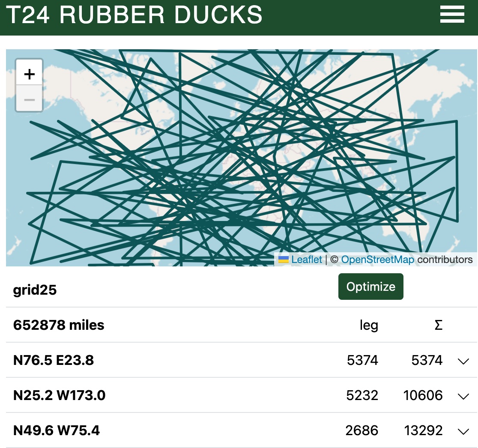478x448 pixels.
Task: Click the Σ cumulative column header
Action: [438, 326]
